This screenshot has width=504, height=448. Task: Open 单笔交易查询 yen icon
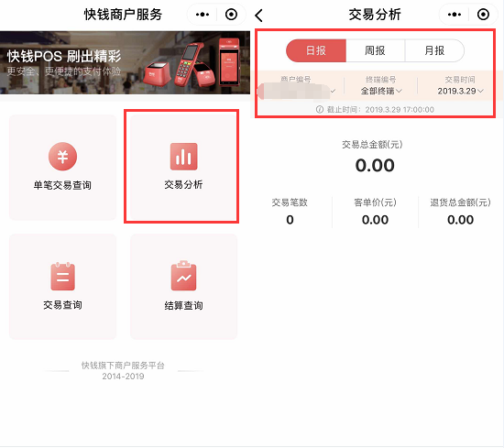[62, 156]
